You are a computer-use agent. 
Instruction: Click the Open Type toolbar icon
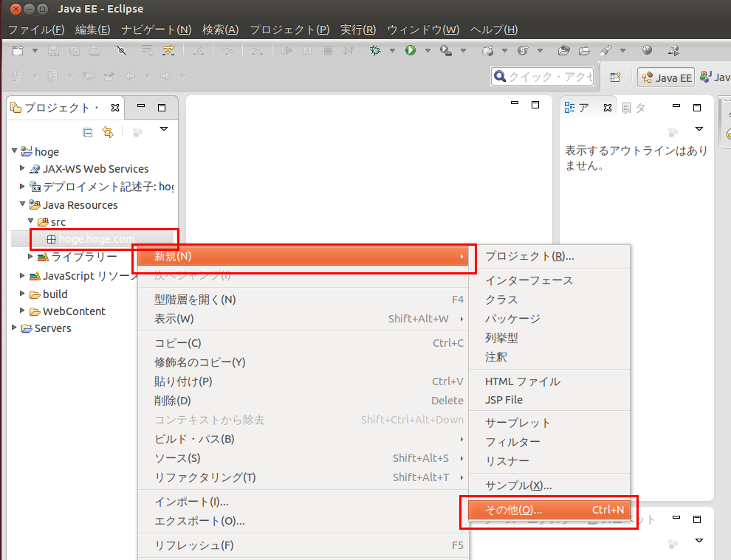coord(563,50)
